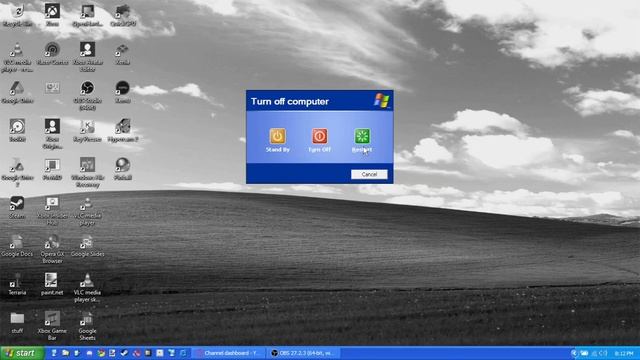
Task: Cancel the Turn off computer dialog
Action: (369, 174)
